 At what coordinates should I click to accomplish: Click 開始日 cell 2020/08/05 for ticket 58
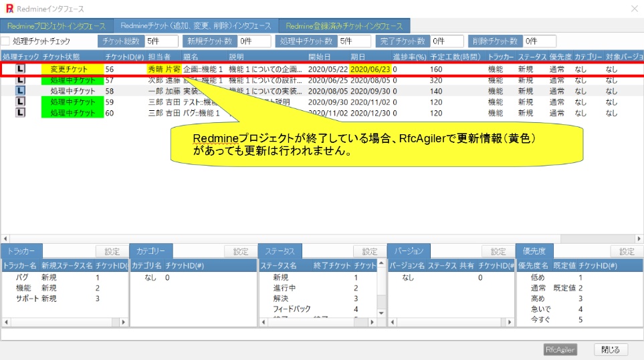click(x=328, y=91)
